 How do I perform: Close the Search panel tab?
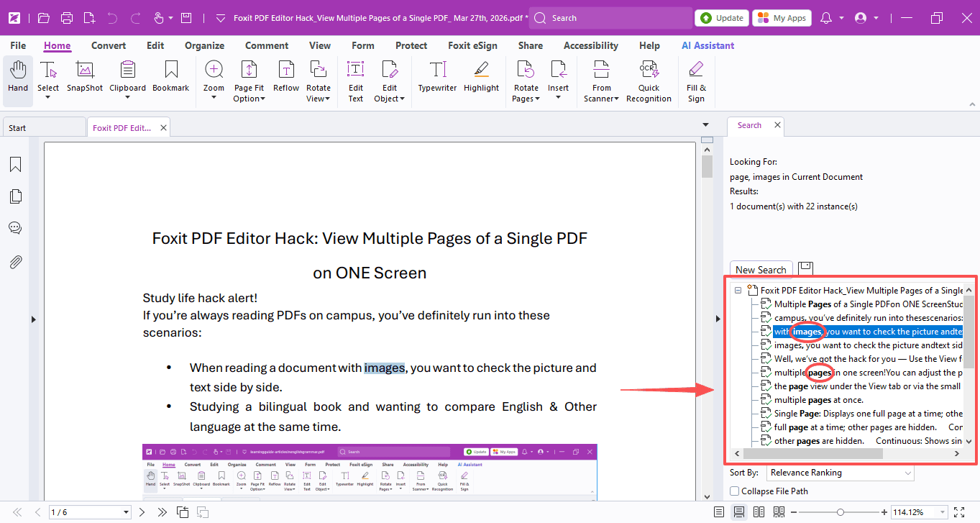click(777, 125)
